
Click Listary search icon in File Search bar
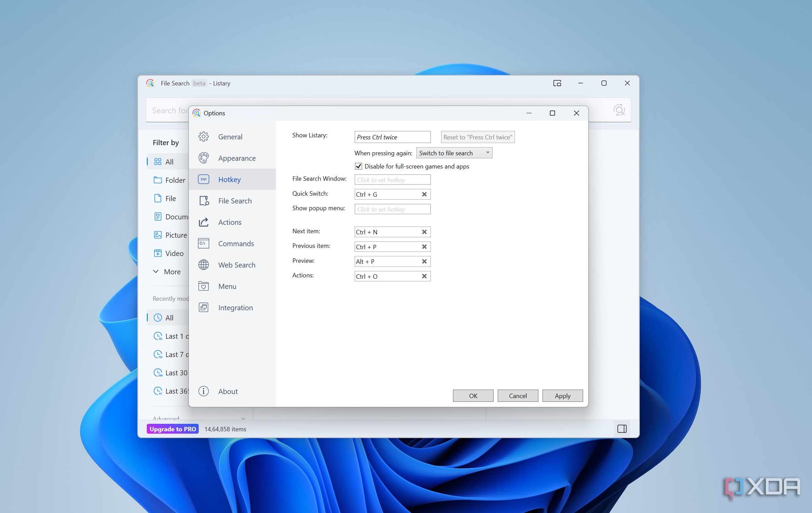coord(619,110)
